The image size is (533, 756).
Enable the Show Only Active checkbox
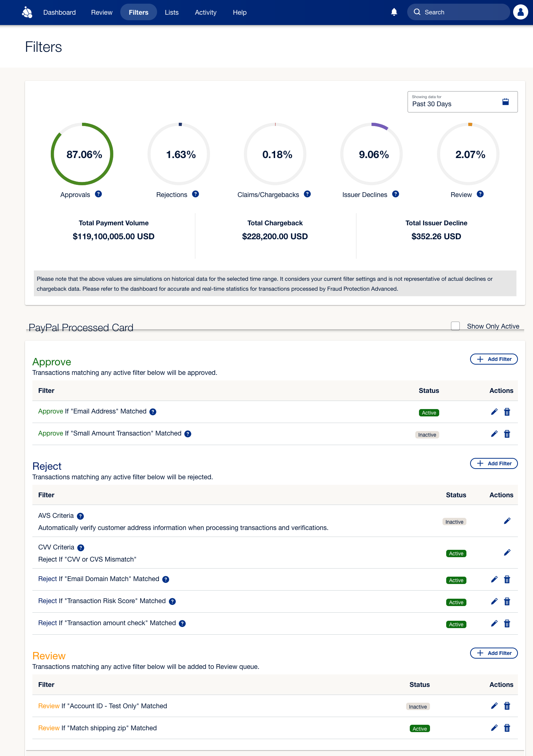point(455,326)
